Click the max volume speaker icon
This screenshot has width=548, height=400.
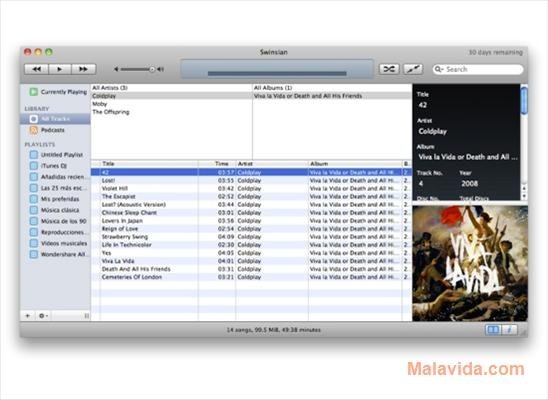(160, 69)
